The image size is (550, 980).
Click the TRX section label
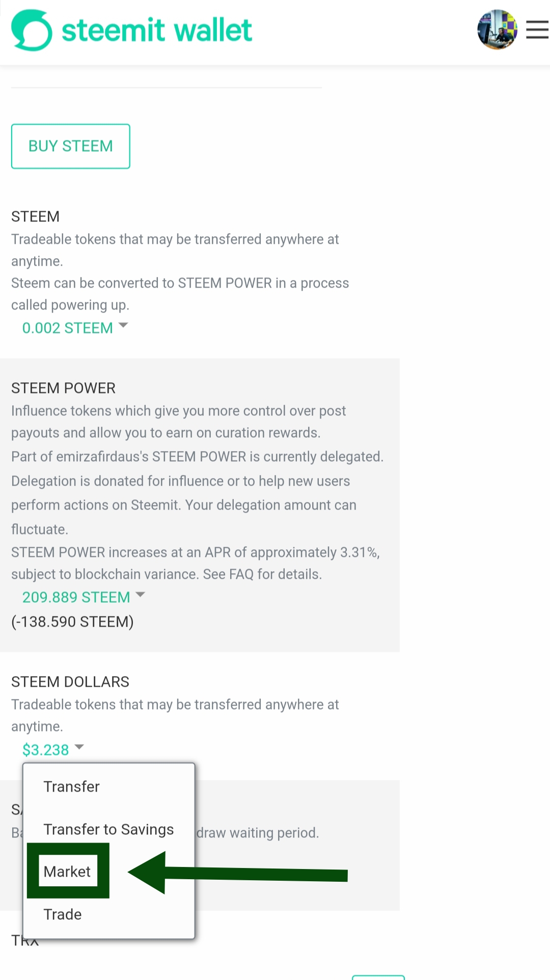click(x=25, y=941)
